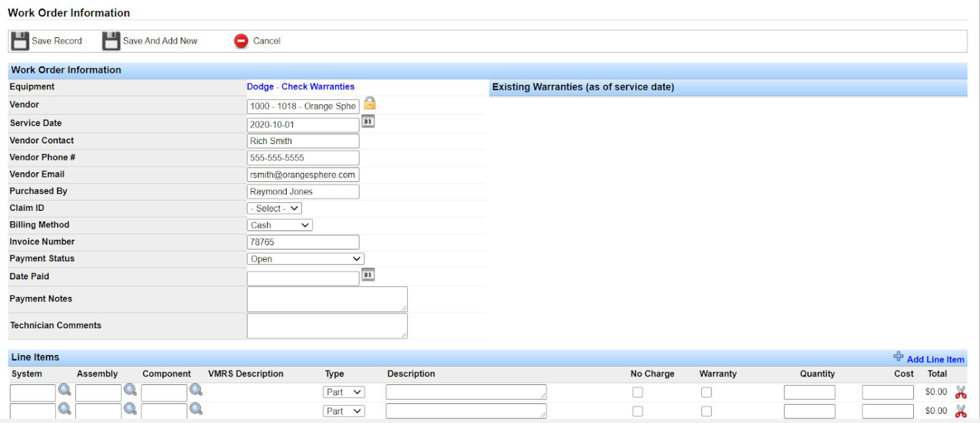
Task: Search Assembly lookup in second line item
Action: (130, 409)
